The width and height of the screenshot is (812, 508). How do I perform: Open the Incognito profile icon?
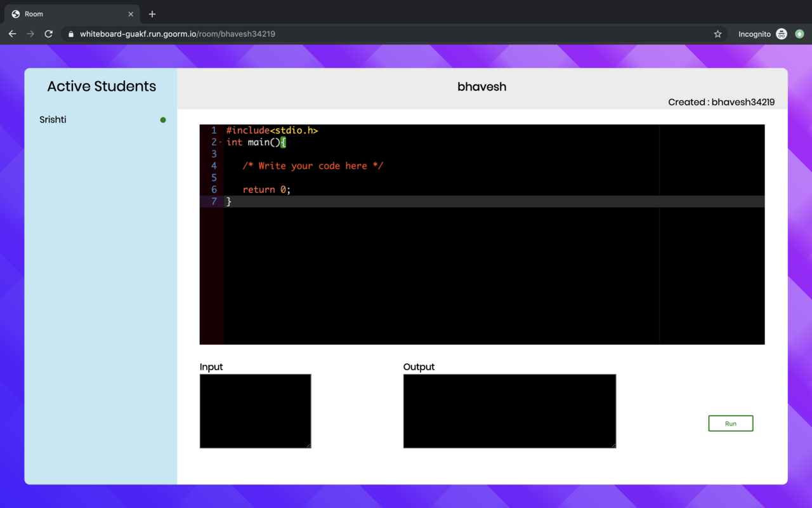782,34
